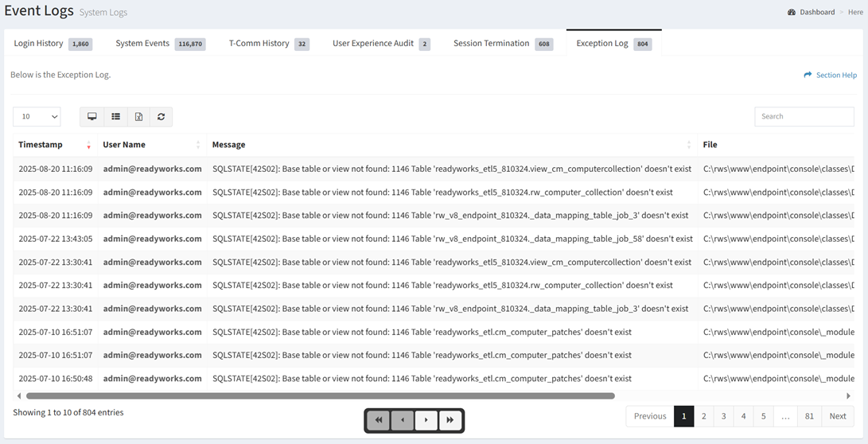Switch to the Login History tab
The height and width of the screenshot is (444, 868).
53,43
